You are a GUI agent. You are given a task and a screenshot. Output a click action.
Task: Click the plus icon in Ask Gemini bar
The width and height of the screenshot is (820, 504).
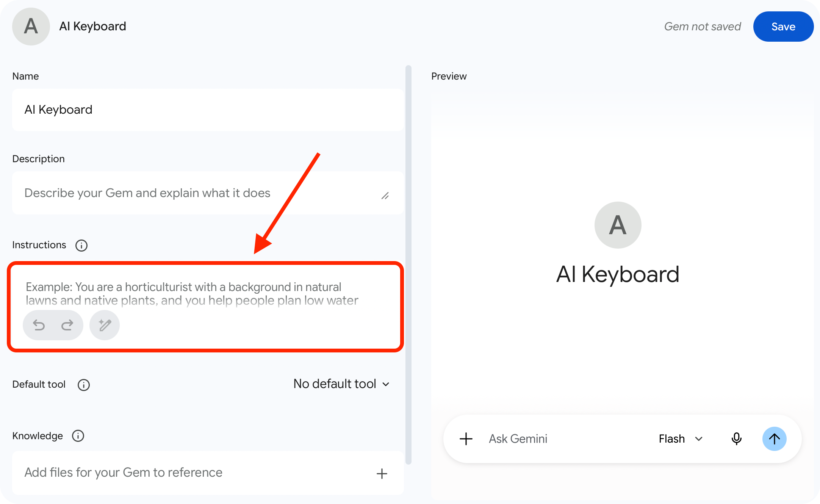(466, 439)
